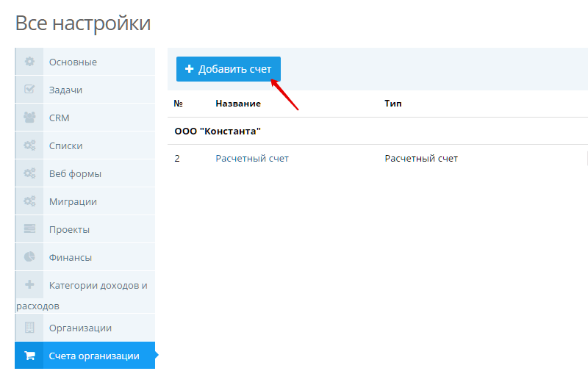
Task: Select the ООО "Константа" group row
Action: [x=218, y=131]
